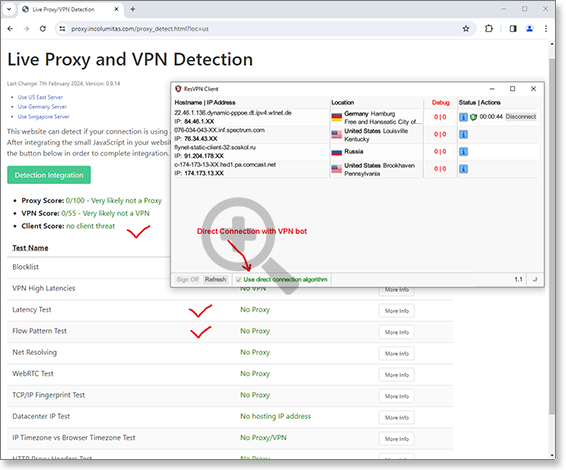Click the 1.1 version label in ResVPN
Viewport: 566px width, 470px height.
pos(518,279)
